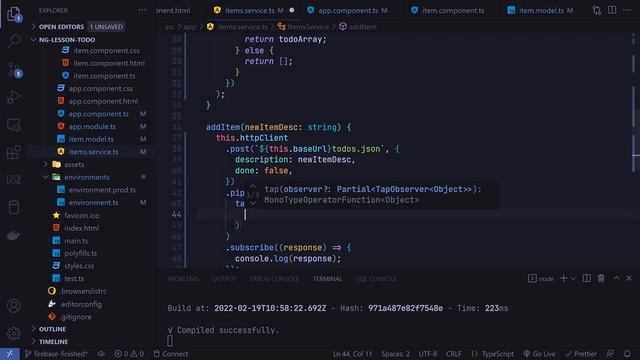Click the remote window indicator in status bar
Image resolution: width=640 pixels, height=360 pixels.
coord(9,354)
